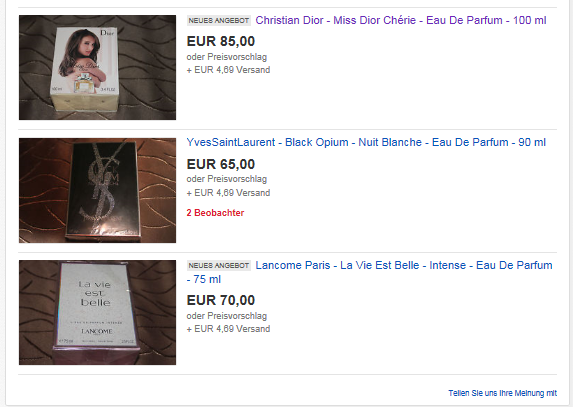Image resolution: width=573 pixels, height=407 pixels.
Task: Select oder Preisvorschlag under EUR 70,00
Action: [x=227, y=316]
